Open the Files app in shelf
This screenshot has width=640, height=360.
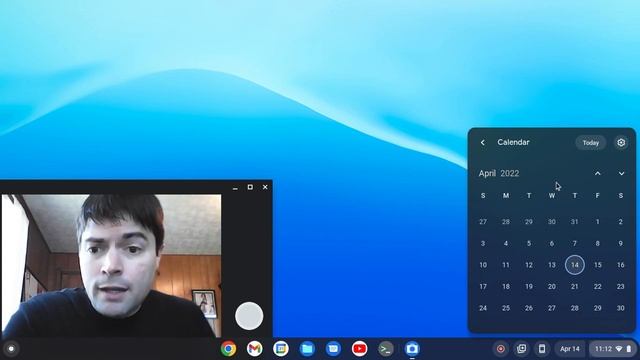point(307,349)
